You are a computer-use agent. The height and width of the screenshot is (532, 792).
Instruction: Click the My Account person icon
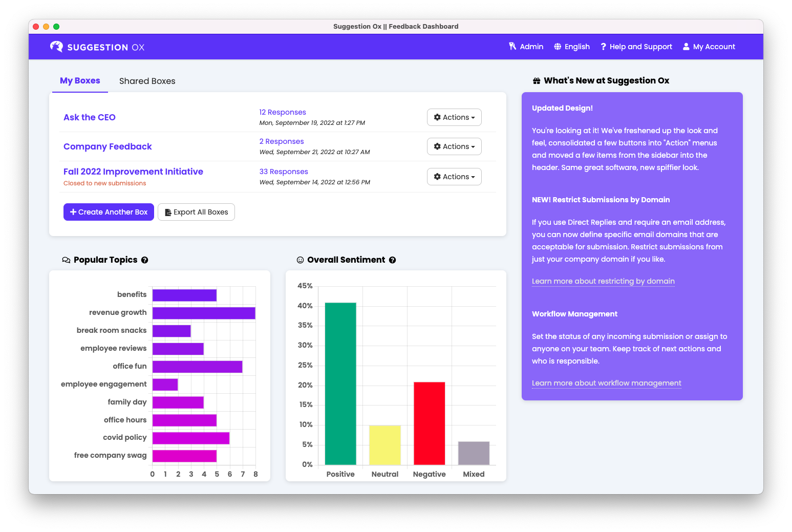click(x=686, y=46)
